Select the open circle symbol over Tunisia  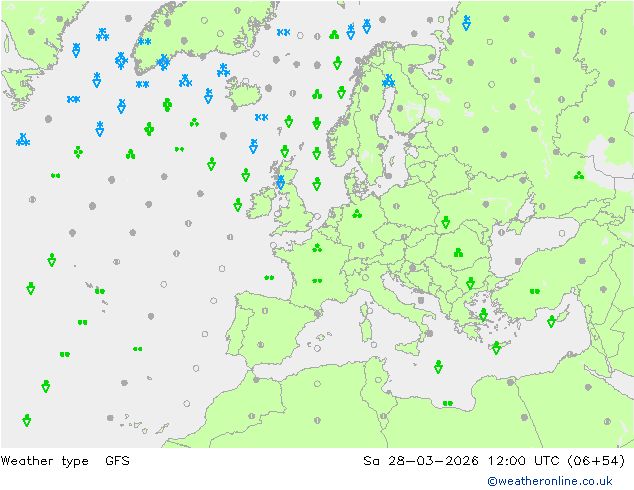(378, 380)
